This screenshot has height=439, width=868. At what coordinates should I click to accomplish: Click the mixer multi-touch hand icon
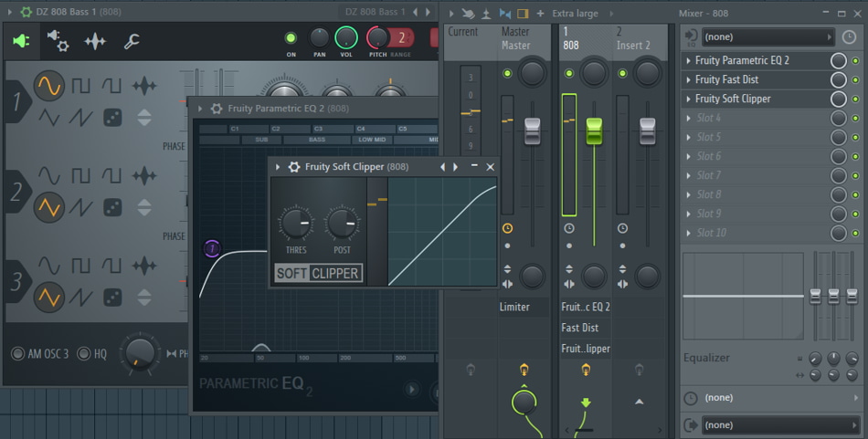coord(469,14)
